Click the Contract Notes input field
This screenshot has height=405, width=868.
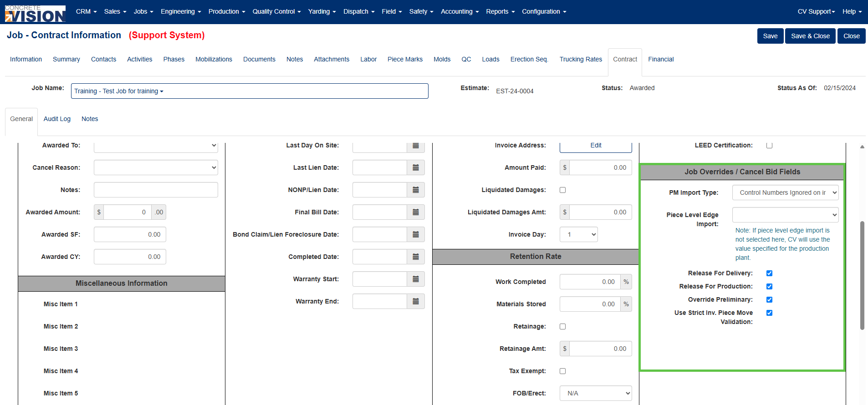click(x=156, y=190)
